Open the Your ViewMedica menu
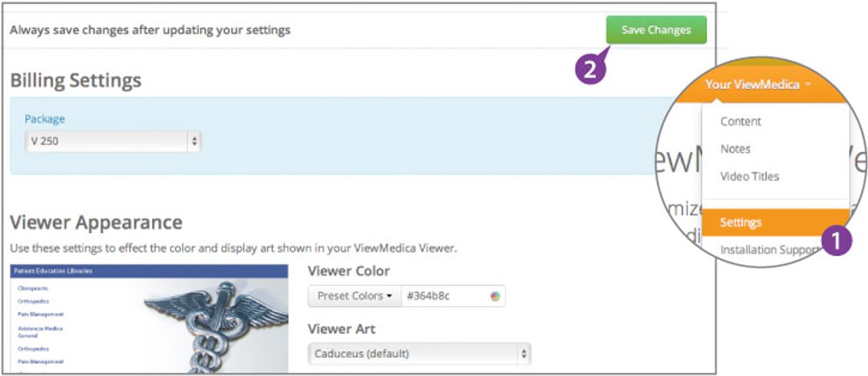Viewport: 868px width, 376px height. (x=758, y=85)
